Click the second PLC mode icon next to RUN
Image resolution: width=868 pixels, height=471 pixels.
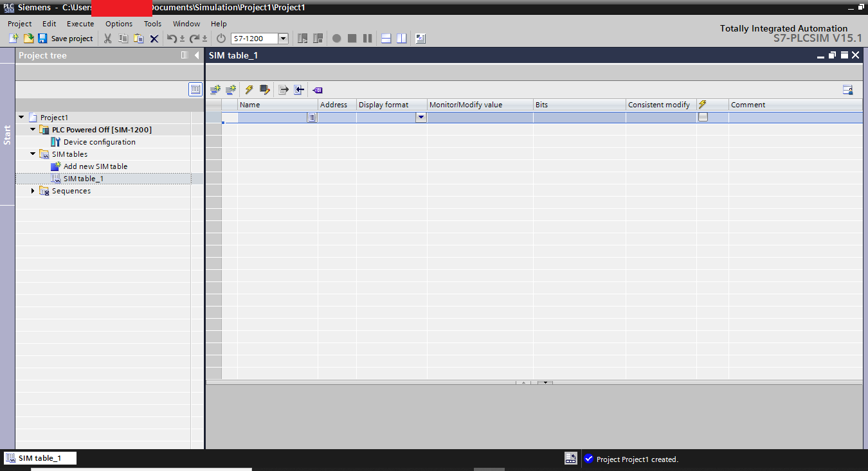(318, 39)
